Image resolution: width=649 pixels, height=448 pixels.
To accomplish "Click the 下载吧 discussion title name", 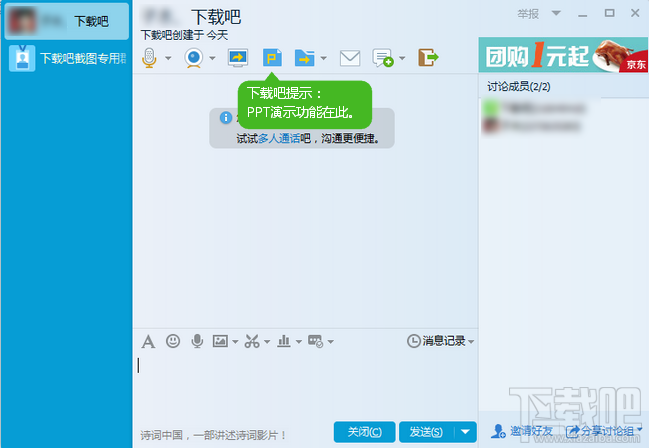I will (216, 17).
